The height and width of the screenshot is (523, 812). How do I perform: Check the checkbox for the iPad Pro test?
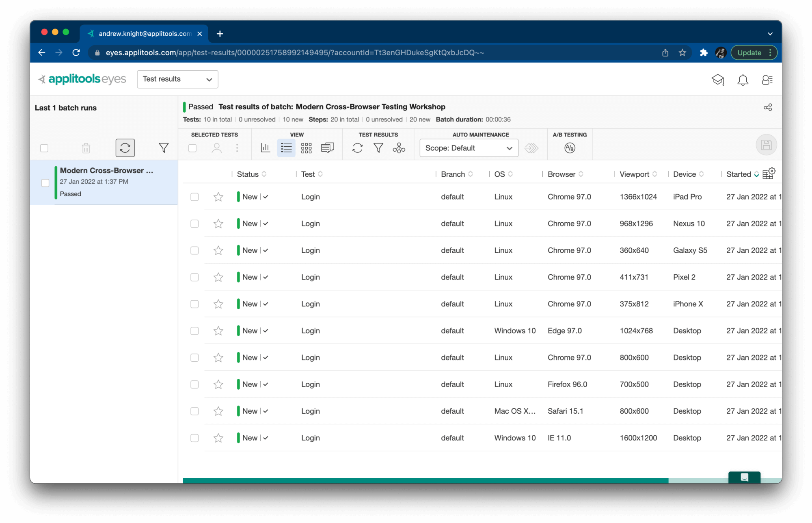[x=194, y=197]
